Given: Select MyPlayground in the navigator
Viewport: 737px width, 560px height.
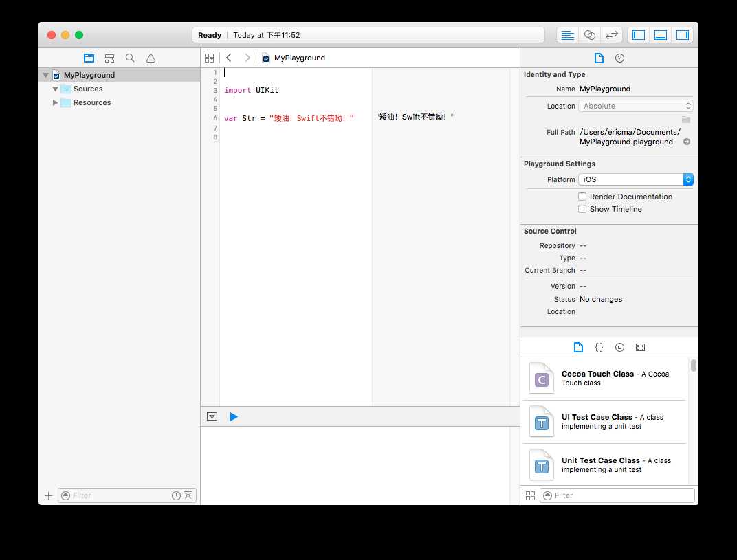Looking at the screenshot, I should click(x=120, y=75).
